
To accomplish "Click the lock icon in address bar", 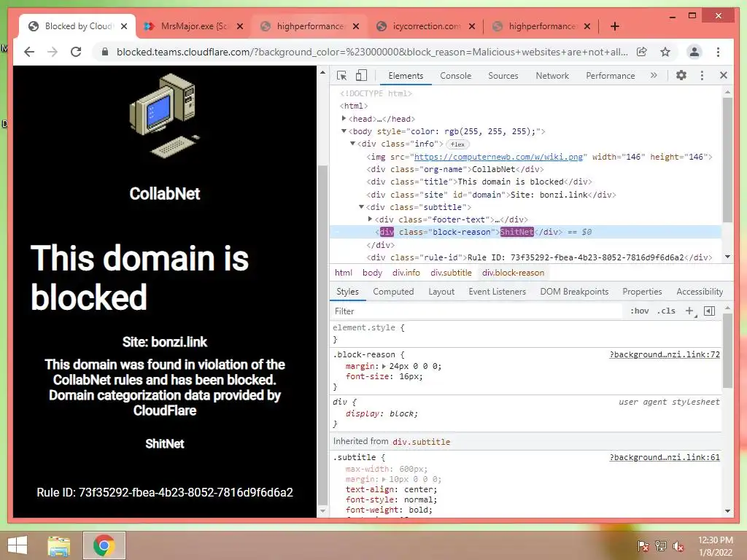I will (x=105, y=52).
